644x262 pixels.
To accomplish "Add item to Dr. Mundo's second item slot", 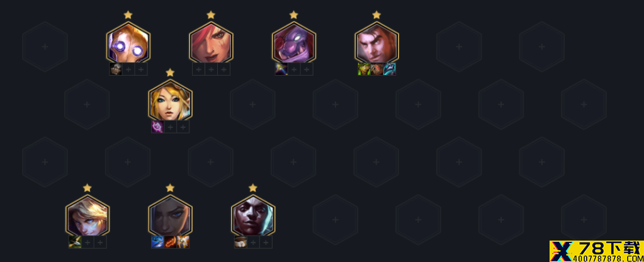I will point(293,69).
